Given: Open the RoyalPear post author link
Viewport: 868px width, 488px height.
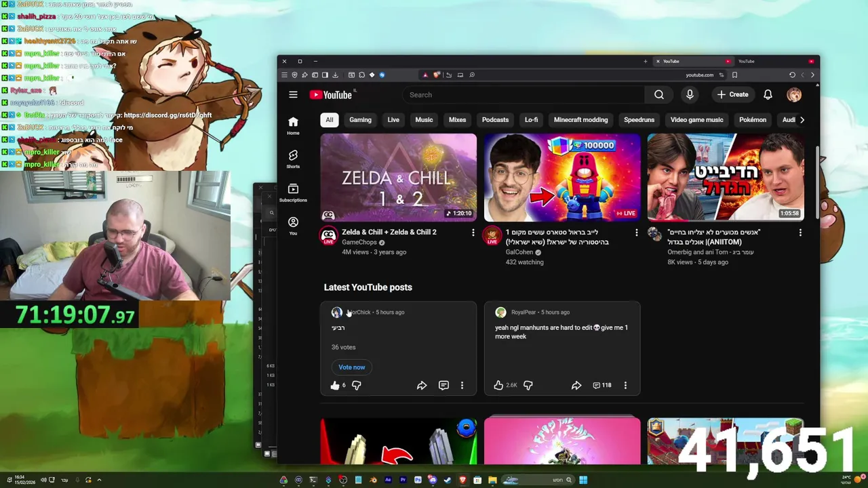Looking at the screenshot, I should tap(524, 312).
